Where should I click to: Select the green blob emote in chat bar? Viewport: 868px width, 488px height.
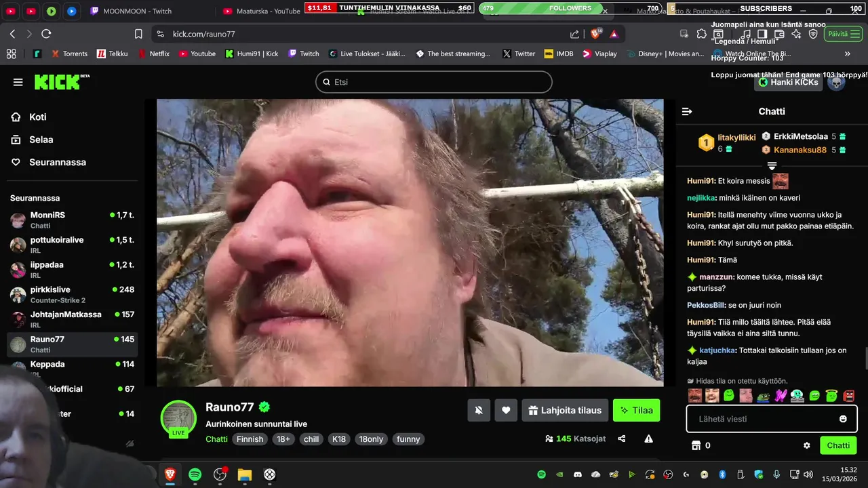729,395
